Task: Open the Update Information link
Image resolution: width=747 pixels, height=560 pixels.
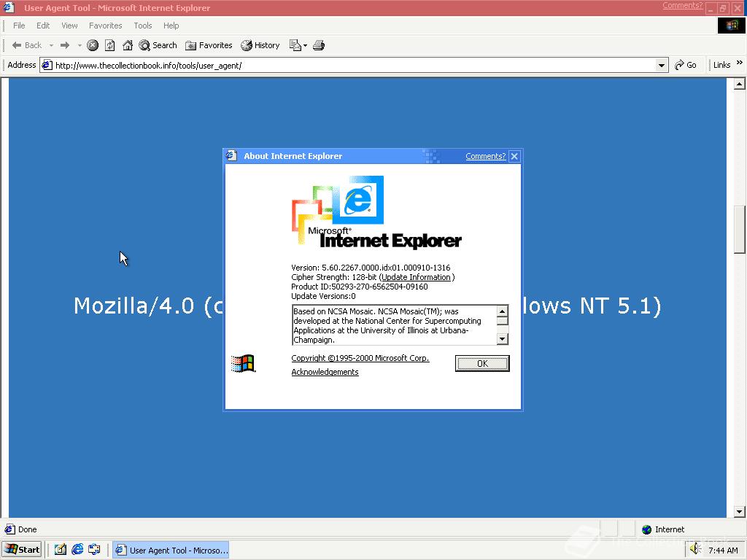Action: (416, 277)
